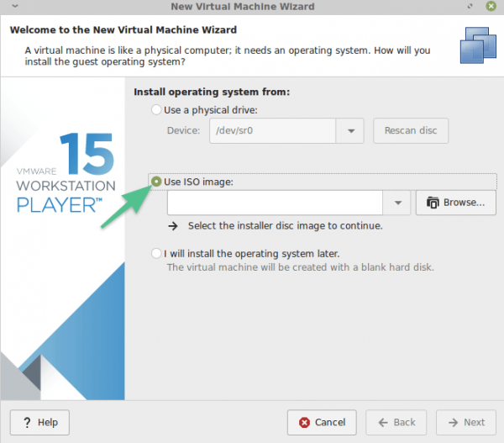Click the 'Welcome to the New Virtual Machine Wizard' heading

coord(123,30)
